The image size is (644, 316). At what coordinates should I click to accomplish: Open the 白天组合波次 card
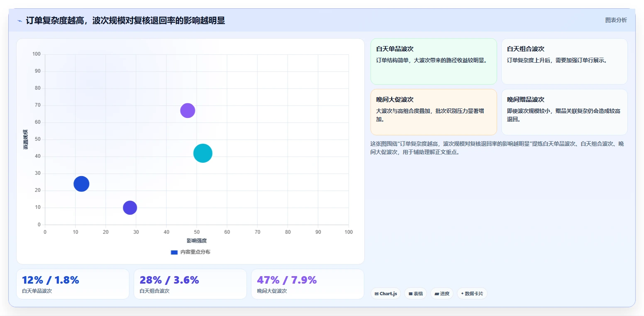pos(564,61)
